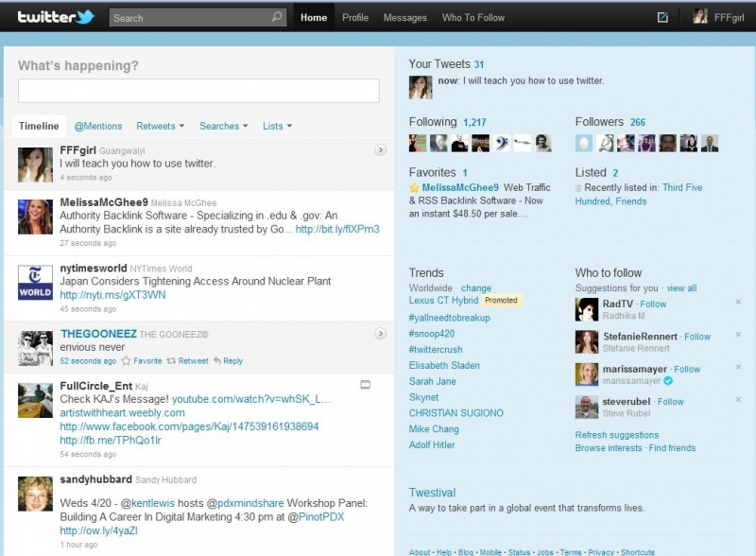
Task: Click the search magnifier icon
Action: [x=277, y=17]
